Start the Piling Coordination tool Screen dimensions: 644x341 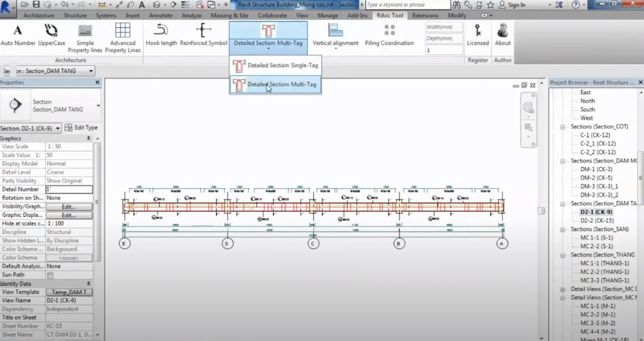pos(389,35)
